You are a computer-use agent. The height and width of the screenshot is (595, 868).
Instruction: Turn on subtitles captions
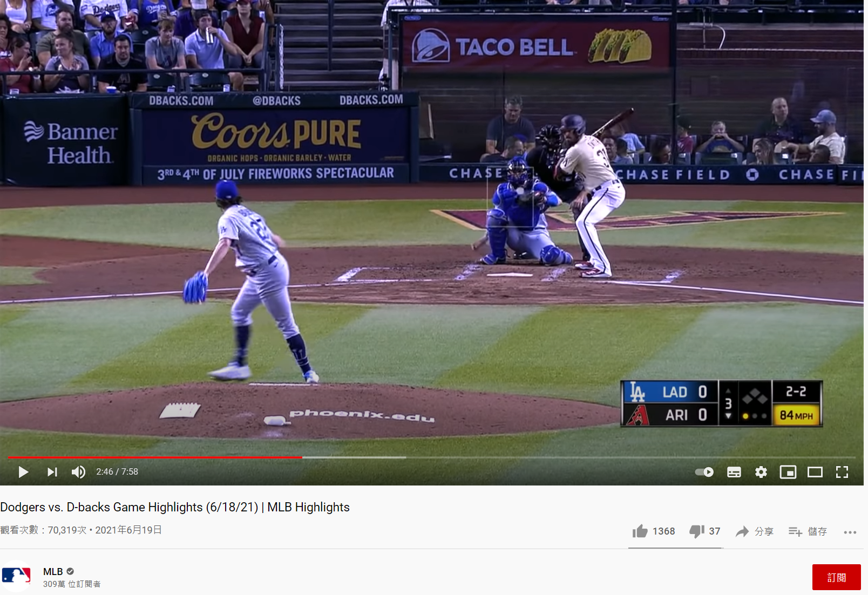point(734,472)
